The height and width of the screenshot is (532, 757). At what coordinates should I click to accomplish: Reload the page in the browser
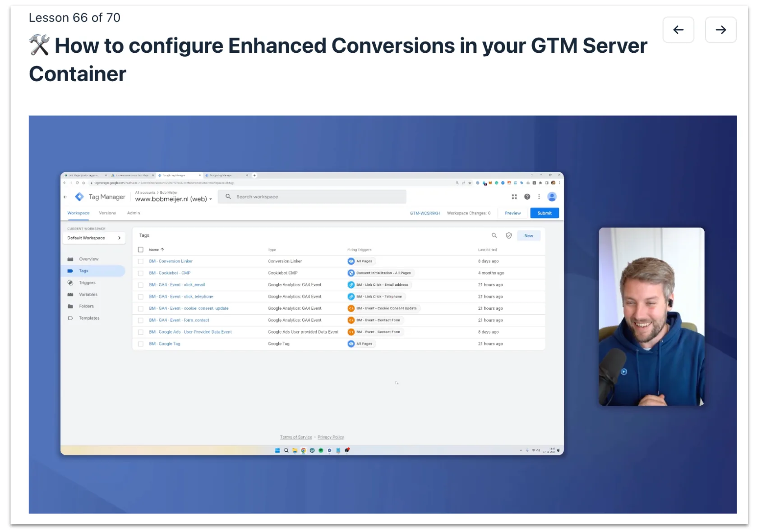(77, 183)
